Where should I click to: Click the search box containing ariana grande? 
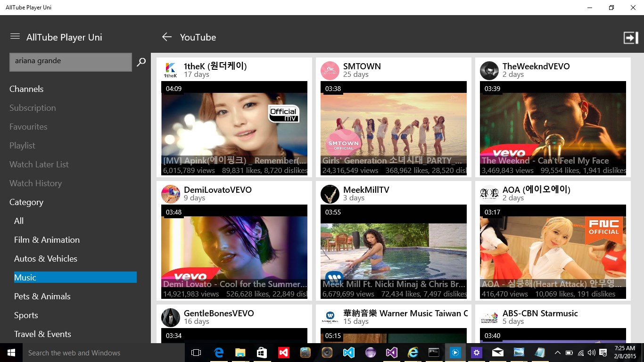[71, 62]
